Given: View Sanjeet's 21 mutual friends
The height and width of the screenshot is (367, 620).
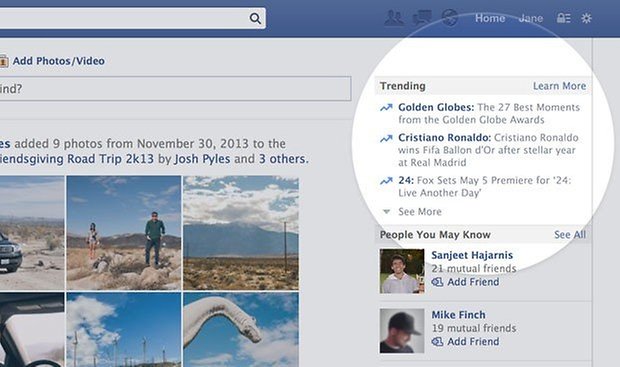Looking at the screenshot, I should pos(474,269).
